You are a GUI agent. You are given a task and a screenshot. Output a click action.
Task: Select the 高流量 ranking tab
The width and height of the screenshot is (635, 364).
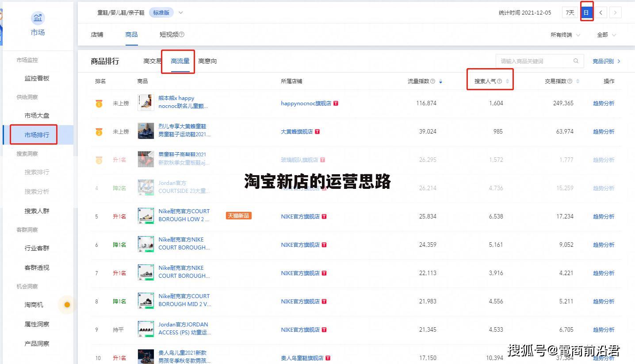point(180,61)
